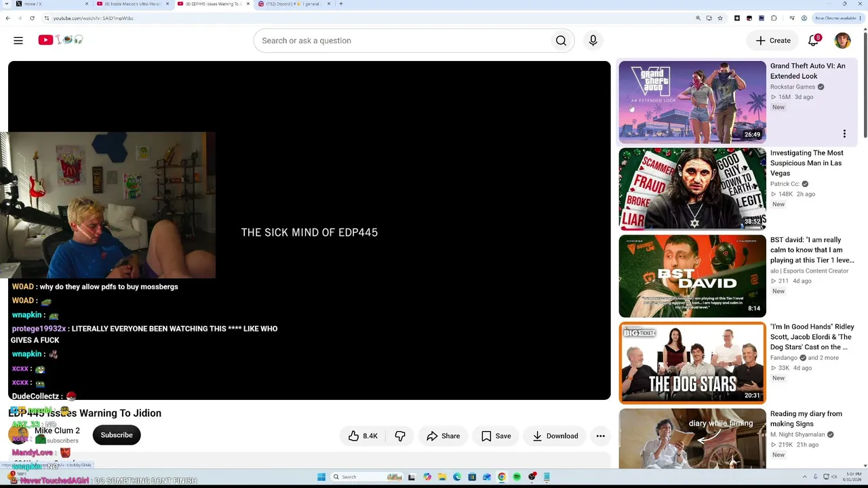Start voice search with the microphone

point(593,41)
